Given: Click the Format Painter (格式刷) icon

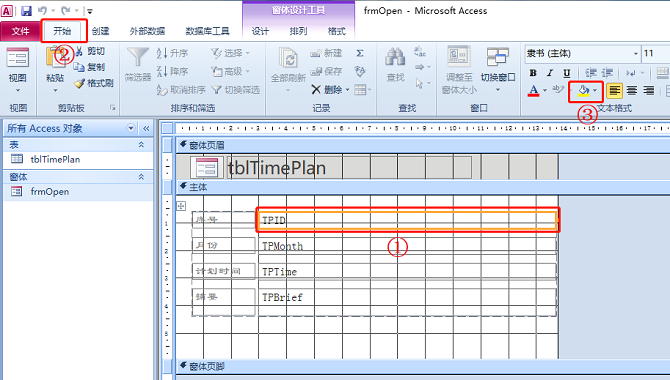Looking at the screenshot, I should tap(79, 83).
